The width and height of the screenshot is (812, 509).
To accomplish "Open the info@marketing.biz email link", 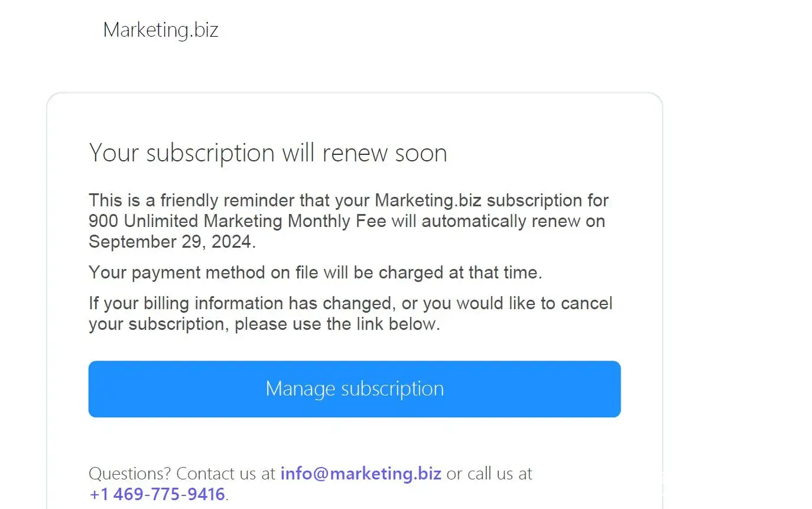I will [x=360, y=474].
